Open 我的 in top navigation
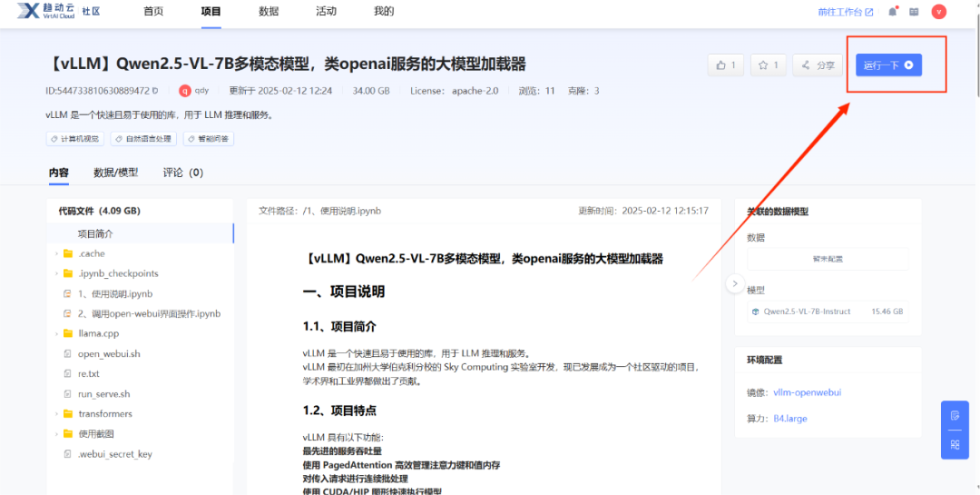This screenshot has height=495, width=980. point(384,11)
